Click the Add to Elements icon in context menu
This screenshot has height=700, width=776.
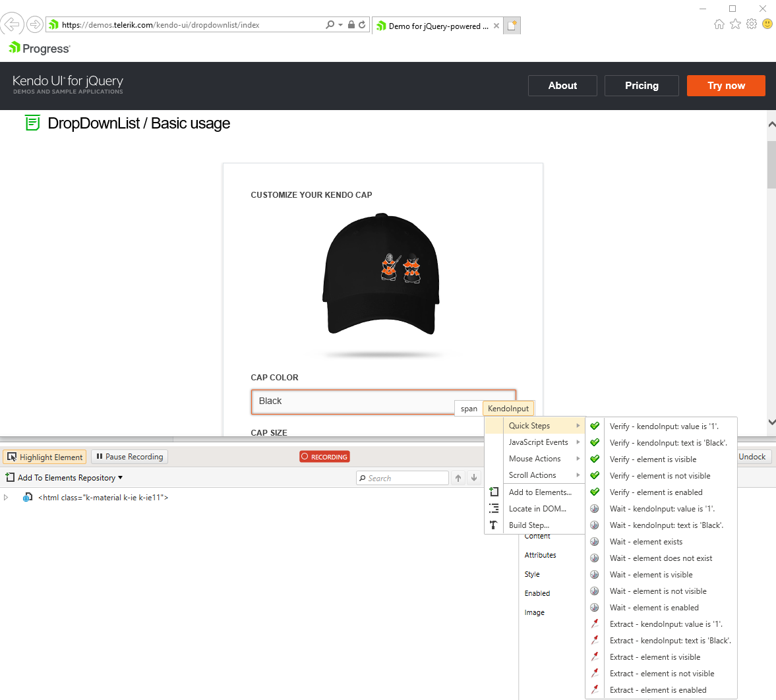point(494,492)
